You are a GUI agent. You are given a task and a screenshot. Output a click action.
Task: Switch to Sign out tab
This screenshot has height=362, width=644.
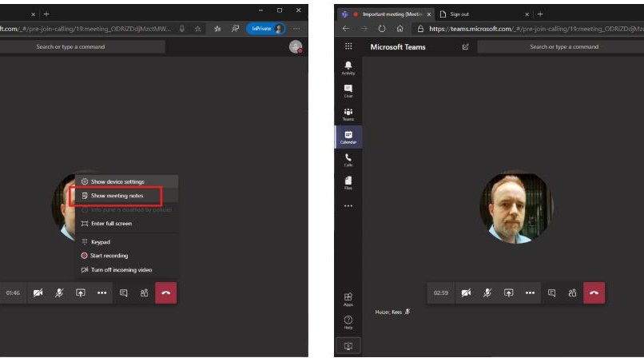coord(459,14)
